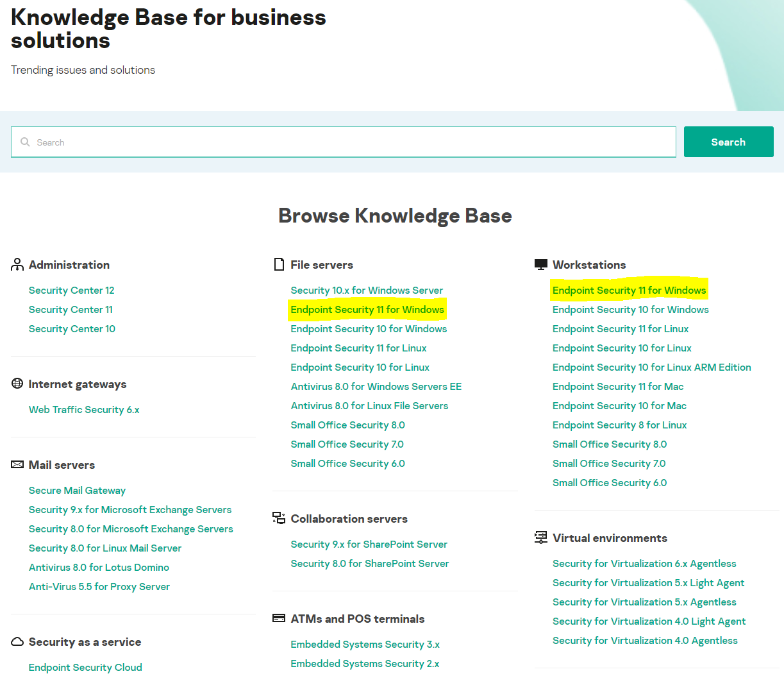Viewport: 784px width, 676px height.
Task: Click the Mail servers envelope icon
Action: pos(17,464)
